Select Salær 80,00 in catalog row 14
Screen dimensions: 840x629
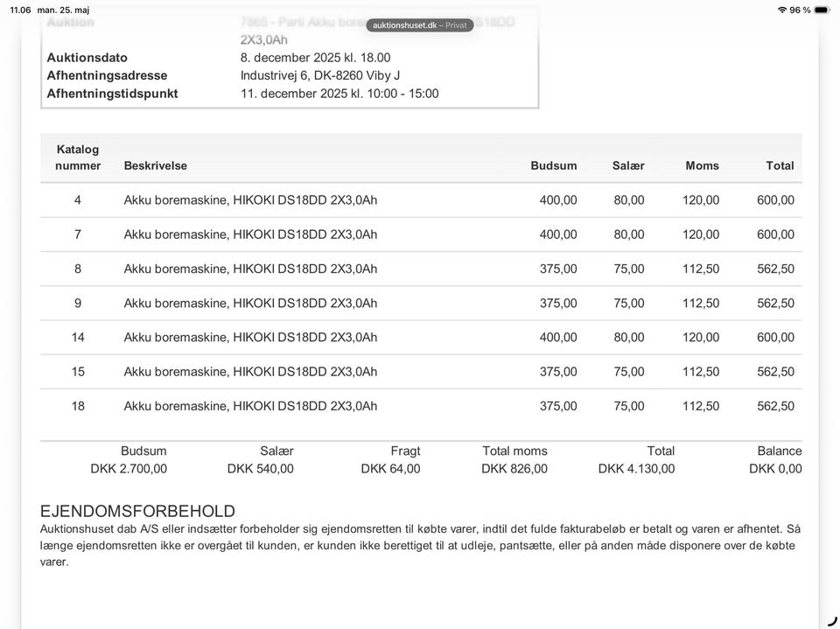point(629,337)
